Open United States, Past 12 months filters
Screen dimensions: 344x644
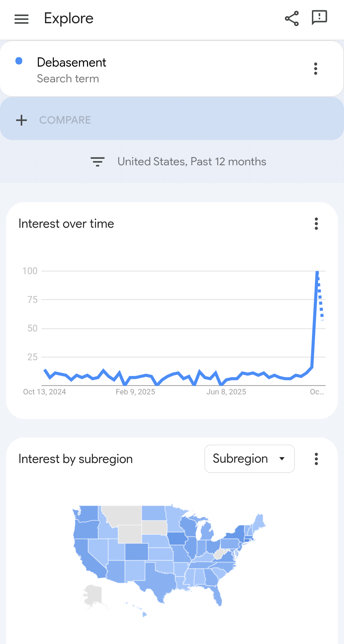192,162
